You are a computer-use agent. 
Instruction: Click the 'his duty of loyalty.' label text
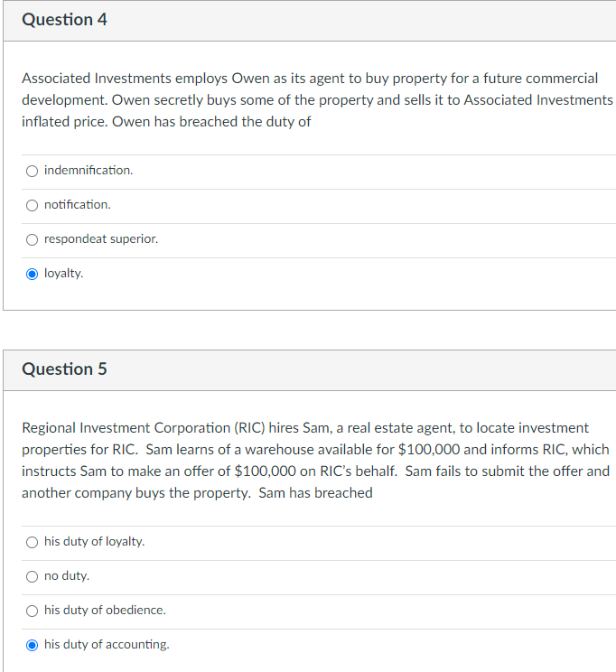click(x=94, y=542)
